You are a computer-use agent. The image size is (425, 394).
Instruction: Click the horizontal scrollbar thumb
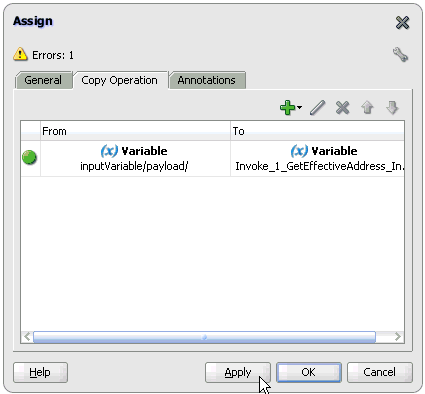pos(204,337)
